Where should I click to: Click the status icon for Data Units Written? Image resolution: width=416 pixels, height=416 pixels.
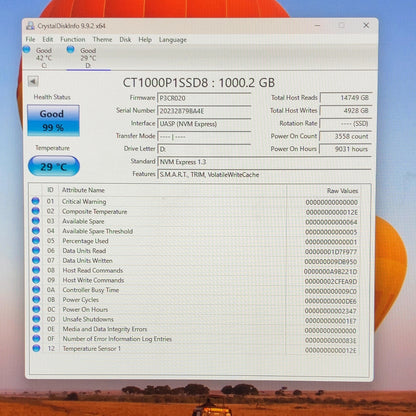tap(36, 260)
